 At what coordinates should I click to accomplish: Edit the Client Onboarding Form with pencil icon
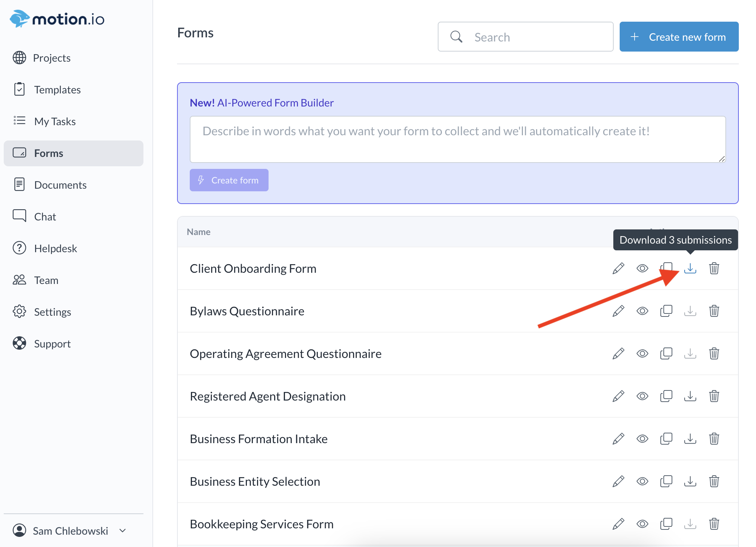pyautogui.click(x=618, y=268)
